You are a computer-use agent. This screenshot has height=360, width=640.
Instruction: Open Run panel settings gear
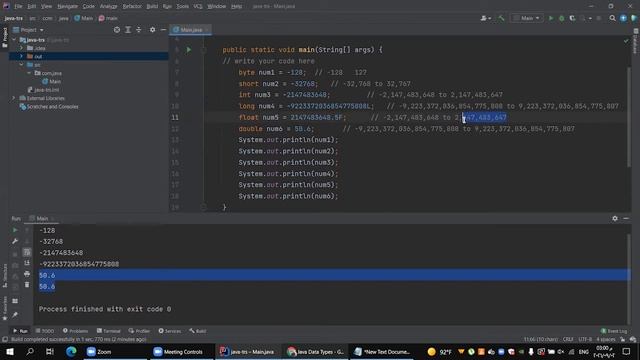pos(615,219)
